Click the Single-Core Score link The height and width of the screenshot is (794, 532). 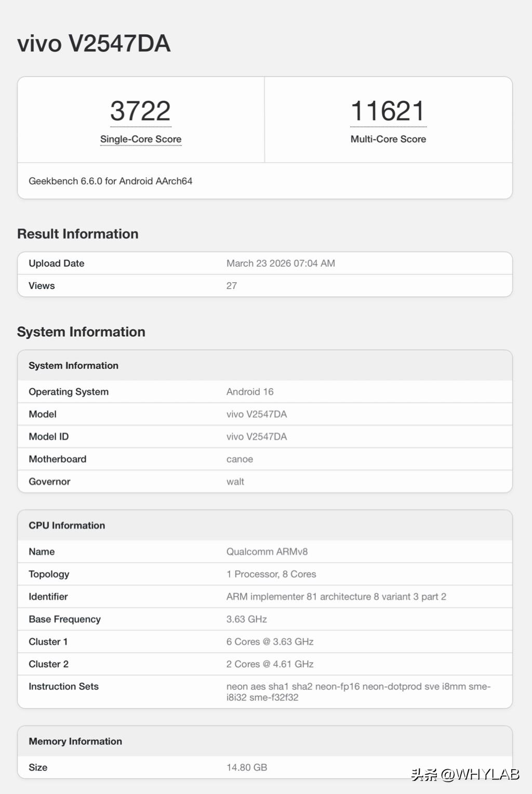click(x=140, y=139)
